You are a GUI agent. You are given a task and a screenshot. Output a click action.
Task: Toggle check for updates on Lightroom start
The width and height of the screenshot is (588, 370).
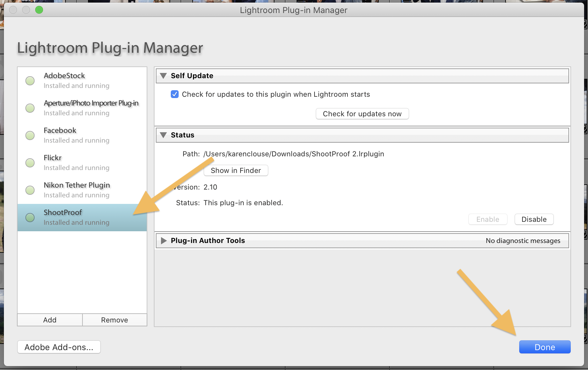pos(175,94)
